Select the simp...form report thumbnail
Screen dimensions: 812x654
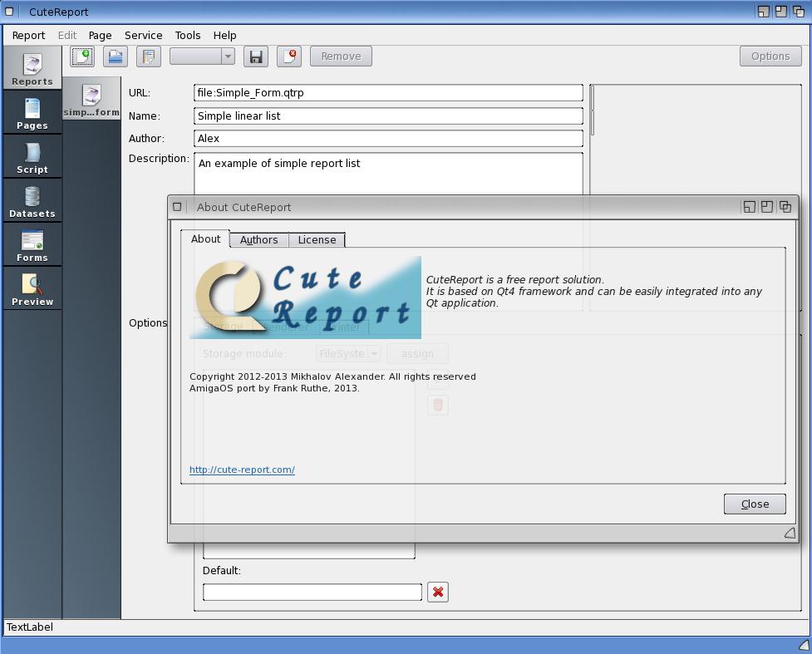point(91,100)
